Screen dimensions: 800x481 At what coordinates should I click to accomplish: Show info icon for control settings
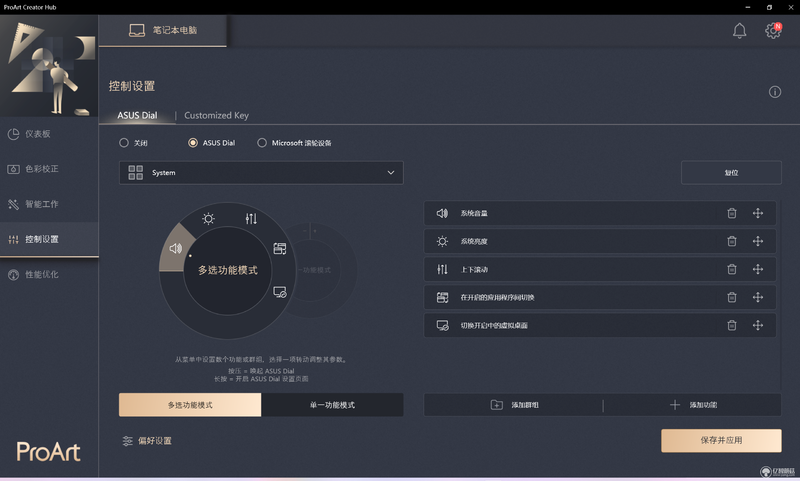pos(774,92)
